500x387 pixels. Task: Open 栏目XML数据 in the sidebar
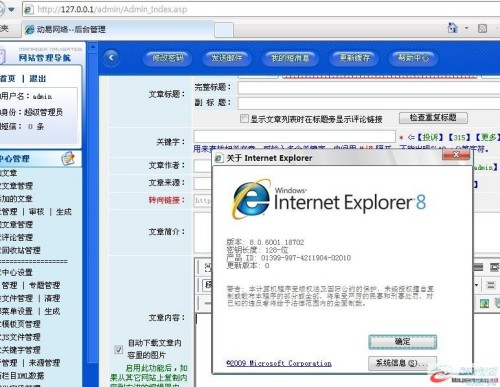point(22,376)
